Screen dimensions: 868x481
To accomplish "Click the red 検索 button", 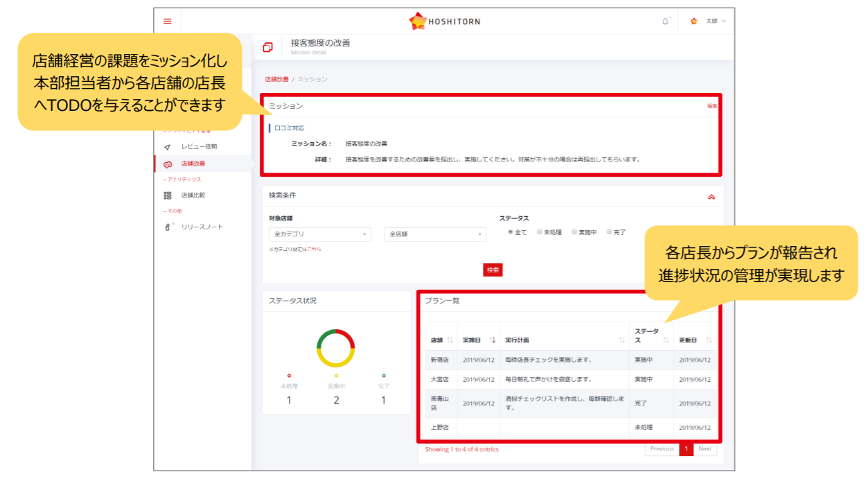I will (493, 270).
